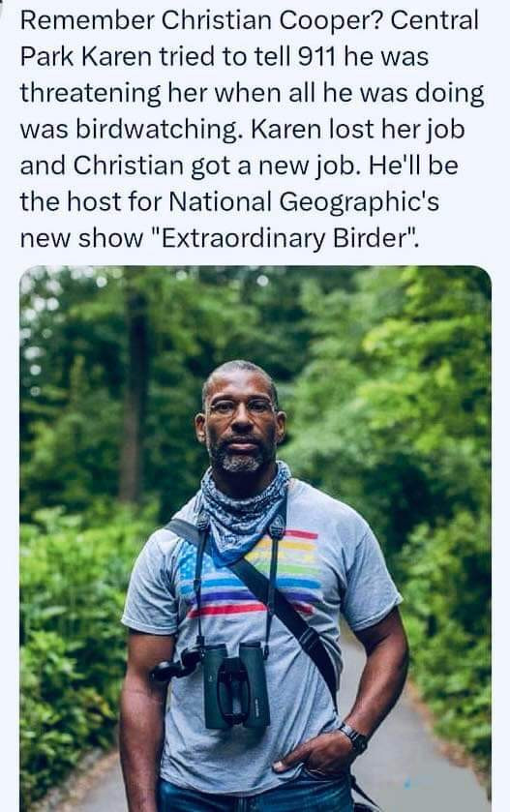Select the "Central Park Karen" phrase
Screen dimensions: 510x812
point(250,39)
